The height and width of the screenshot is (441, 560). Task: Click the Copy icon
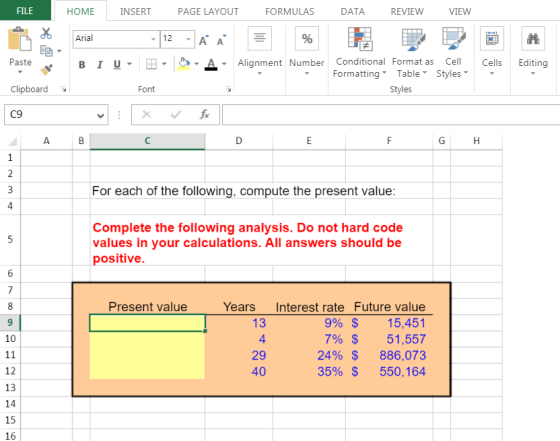click(46, 51)
